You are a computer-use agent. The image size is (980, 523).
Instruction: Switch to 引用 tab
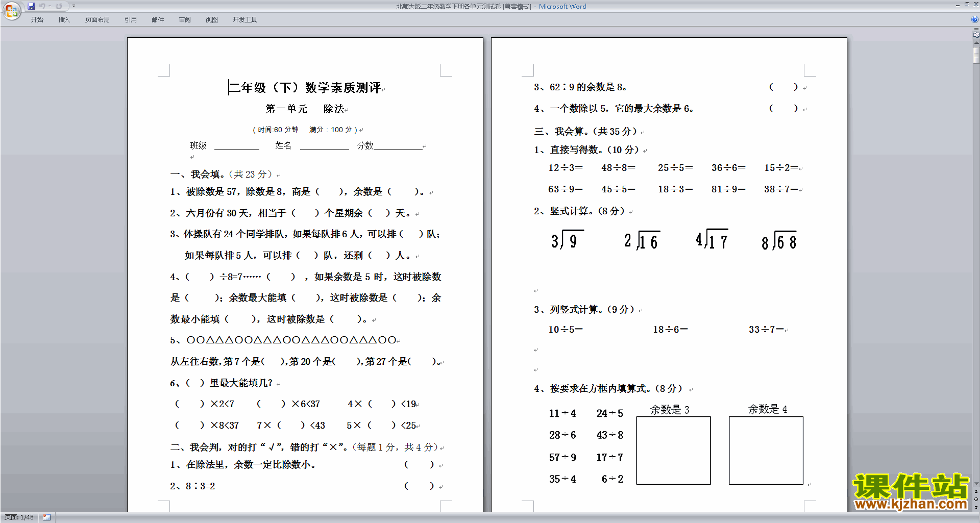point(130,19)
